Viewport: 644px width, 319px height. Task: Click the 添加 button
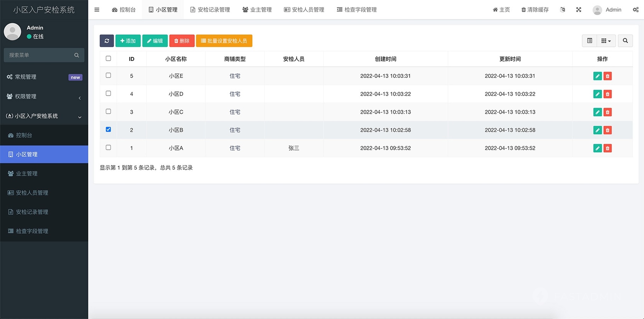128,41
